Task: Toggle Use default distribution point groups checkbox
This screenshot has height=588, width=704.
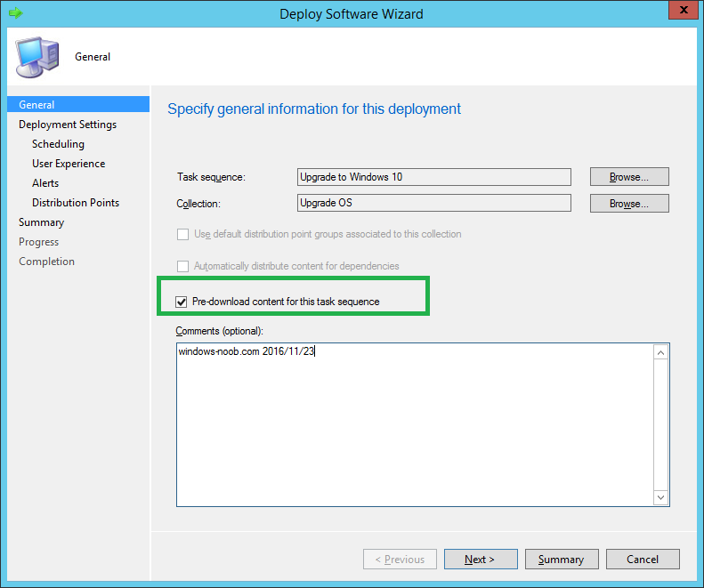Action: coord(182,234)
